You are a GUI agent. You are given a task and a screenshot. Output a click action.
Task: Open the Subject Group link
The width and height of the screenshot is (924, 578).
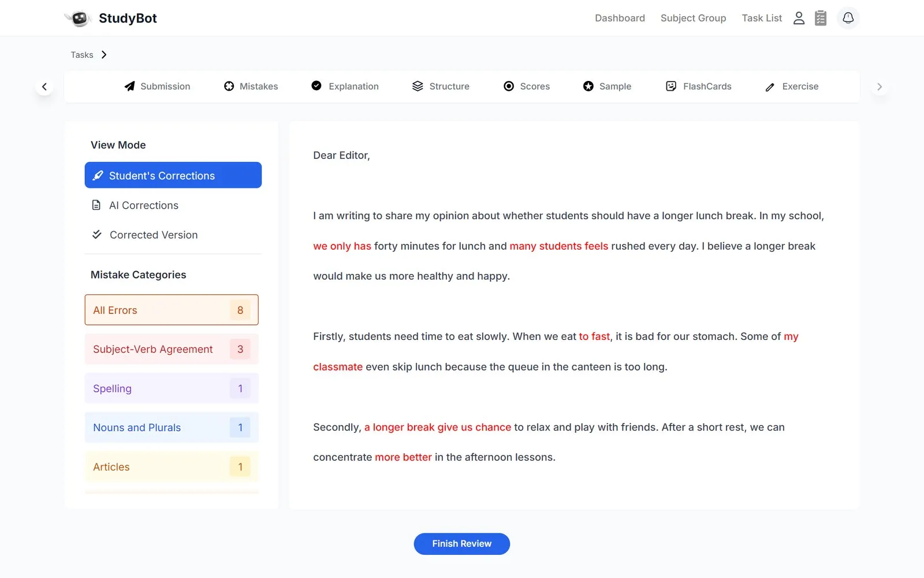click(x=693, y=18)
